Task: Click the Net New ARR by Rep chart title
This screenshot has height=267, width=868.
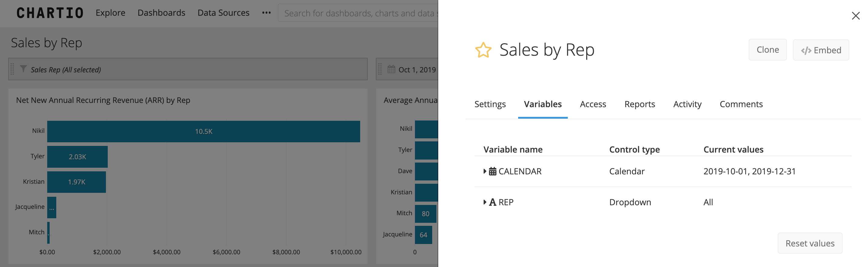Action: [x=103, y=100]
